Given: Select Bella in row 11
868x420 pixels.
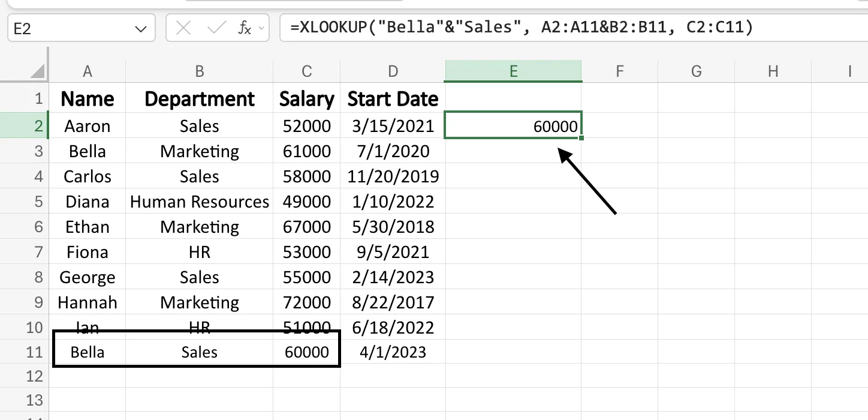Looking at the screenshot, I should pos(88,352).
